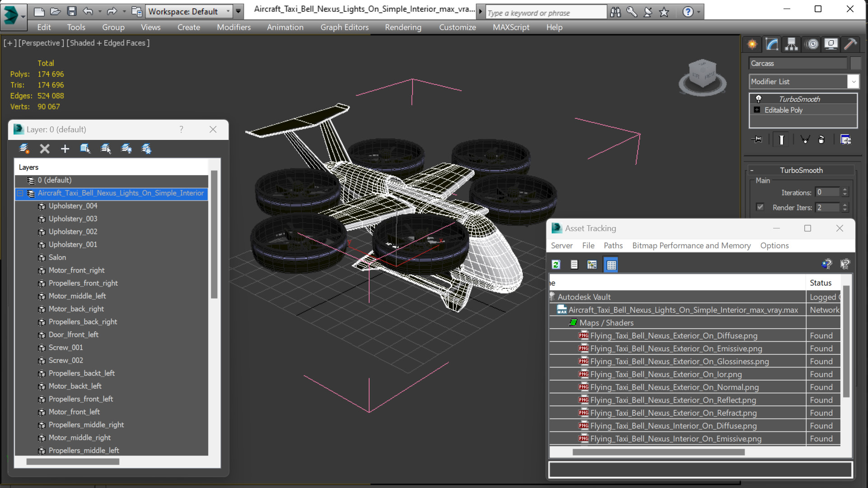Click the Pin Stack icon
Image resolution: width=868 pixels, height=488 pixels.
click(757, 139)
